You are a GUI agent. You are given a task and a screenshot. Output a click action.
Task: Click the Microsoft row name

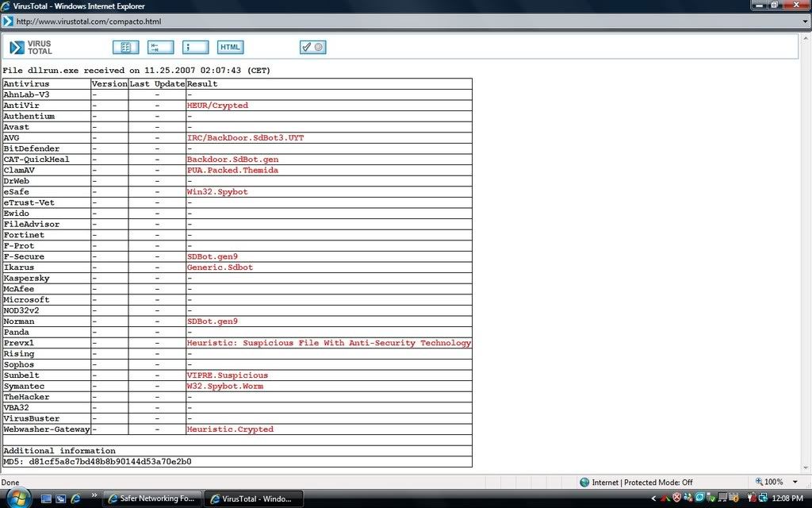click(x=26, y=299)
